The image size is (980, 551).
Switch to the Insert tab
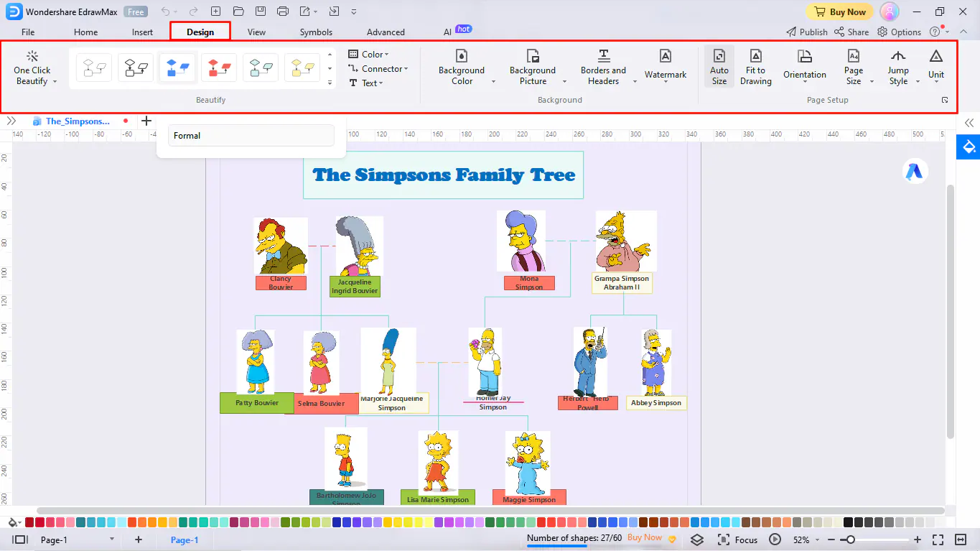tap(142, 32)
